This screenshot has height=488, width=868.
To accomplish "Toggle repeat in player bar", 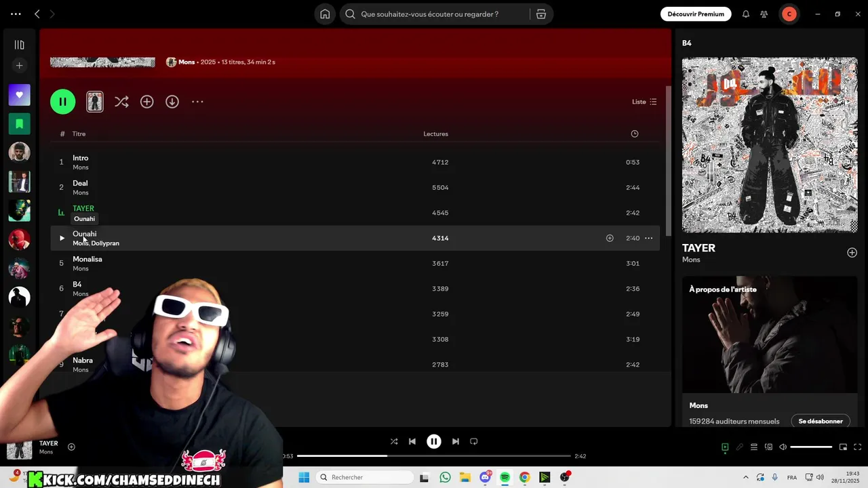I will coord(474,441).
